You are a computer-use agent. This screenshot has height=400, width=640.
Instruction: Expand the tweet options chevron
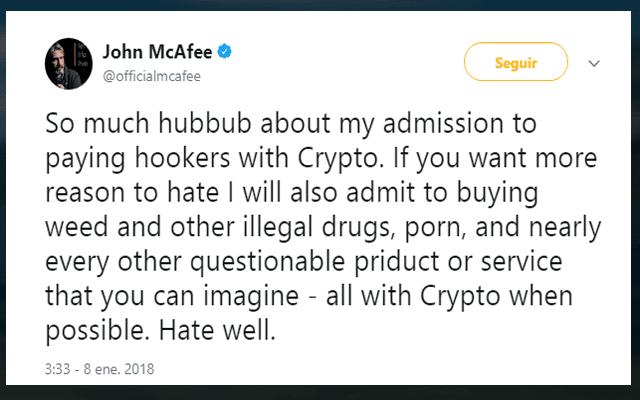tap(594, 63)
